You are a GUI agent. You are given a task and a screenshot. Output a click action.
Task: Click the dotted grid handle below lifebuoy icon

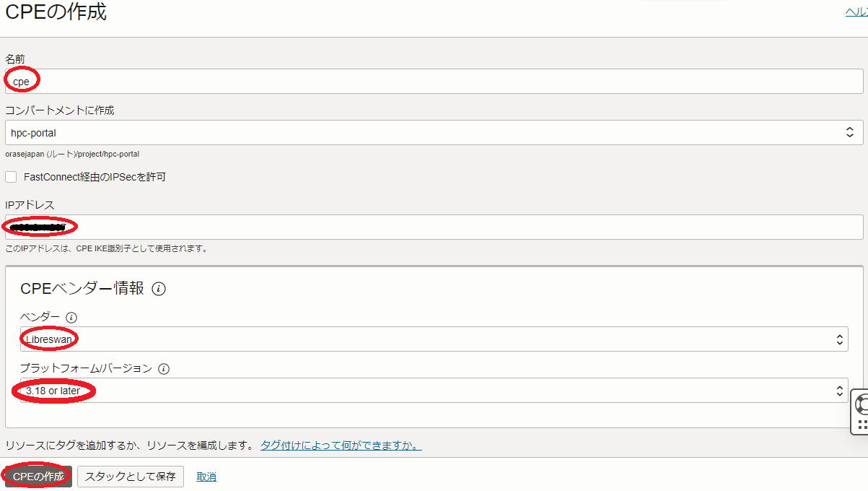(862, 425)
